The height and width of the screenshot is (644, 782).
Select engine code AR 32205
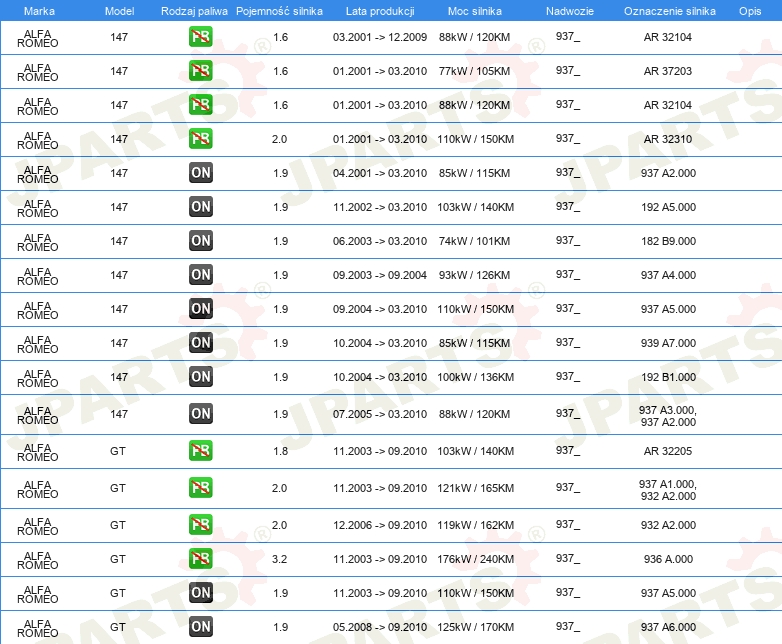pyautogui.click(x=668, y=451)
